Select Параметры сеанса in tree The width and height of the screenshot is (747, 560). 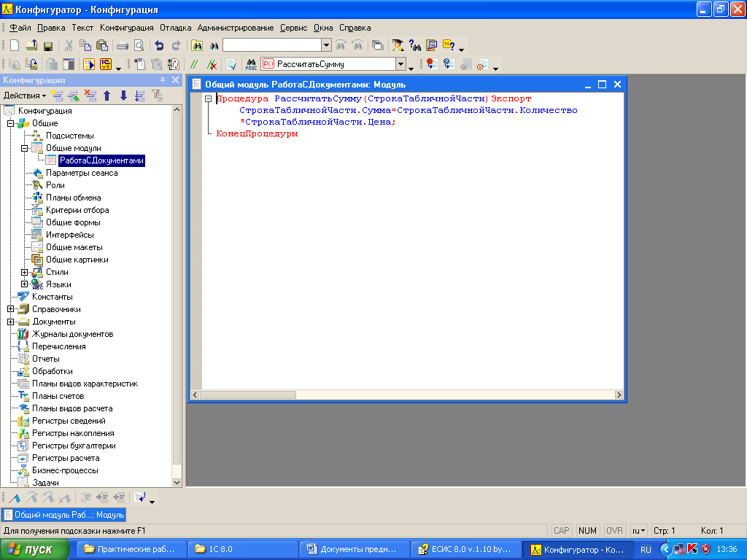tap(82, 173)
